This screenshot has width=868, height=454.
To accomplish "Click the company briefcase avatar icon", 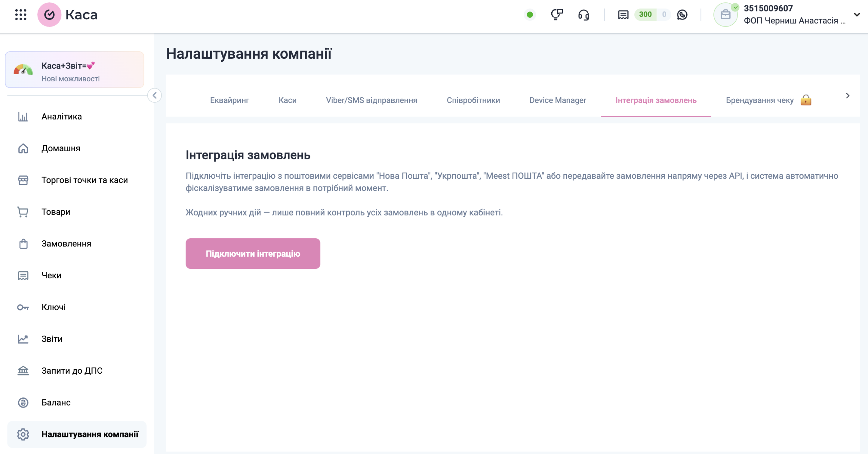I will point(725,15).
